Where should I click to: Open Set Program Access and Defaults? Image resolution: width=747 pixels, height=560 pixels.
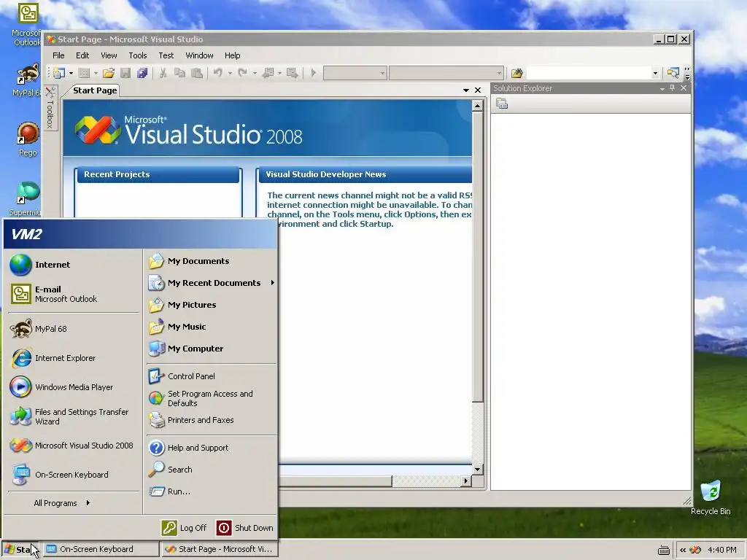click(x=211, y=398)
